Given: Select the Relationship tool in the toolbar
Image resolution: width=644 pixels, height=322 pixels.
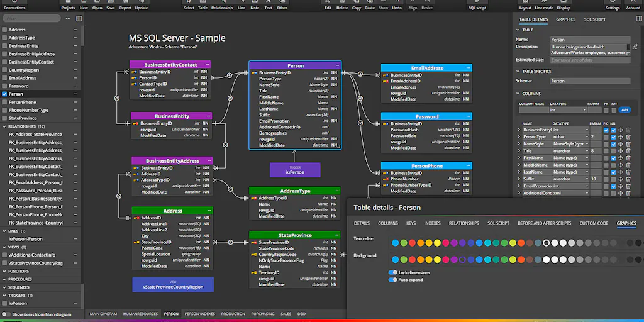Looking at the screenshot, I should (x=222, y=6).
